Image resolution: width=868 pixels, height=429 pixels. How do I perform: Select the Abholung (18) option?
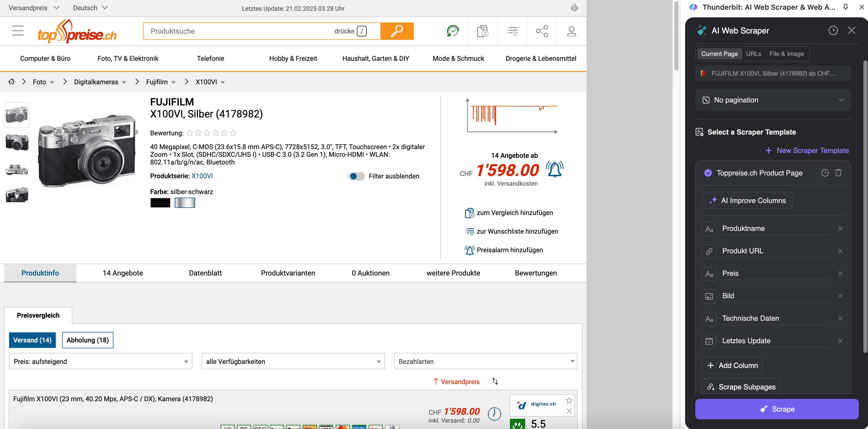click(88, 340)
